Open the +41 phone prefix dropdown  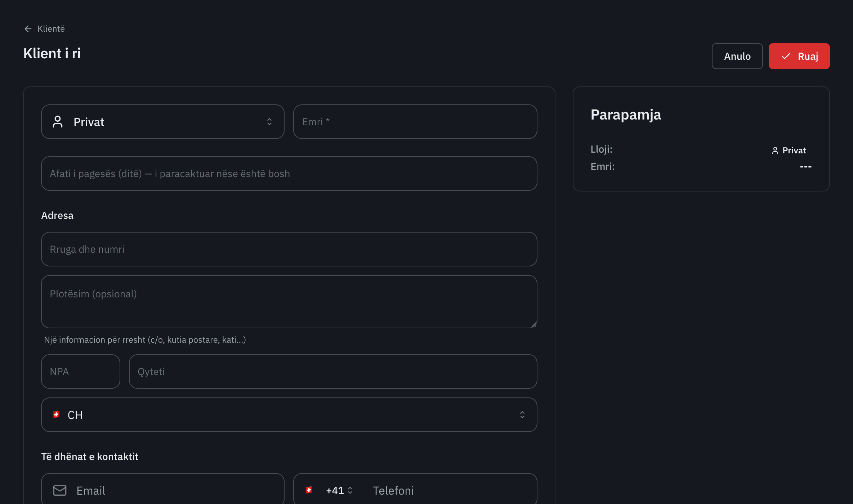(339, 490)
